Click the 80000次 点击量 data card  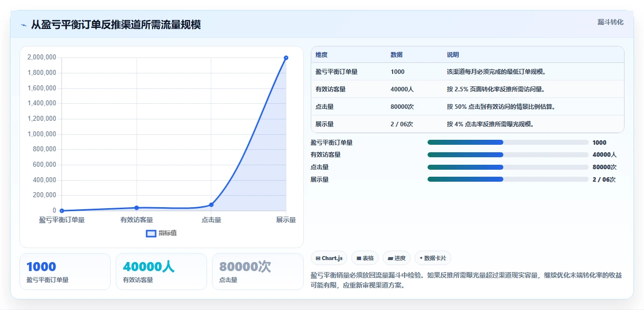[258, 272]
